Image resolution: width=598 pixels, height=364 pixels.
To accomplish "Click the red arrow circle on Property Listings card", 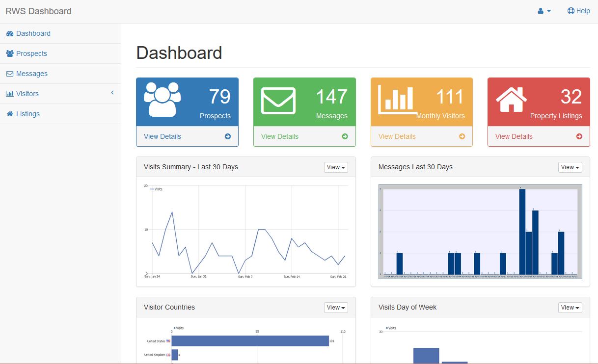I will 579,136.
